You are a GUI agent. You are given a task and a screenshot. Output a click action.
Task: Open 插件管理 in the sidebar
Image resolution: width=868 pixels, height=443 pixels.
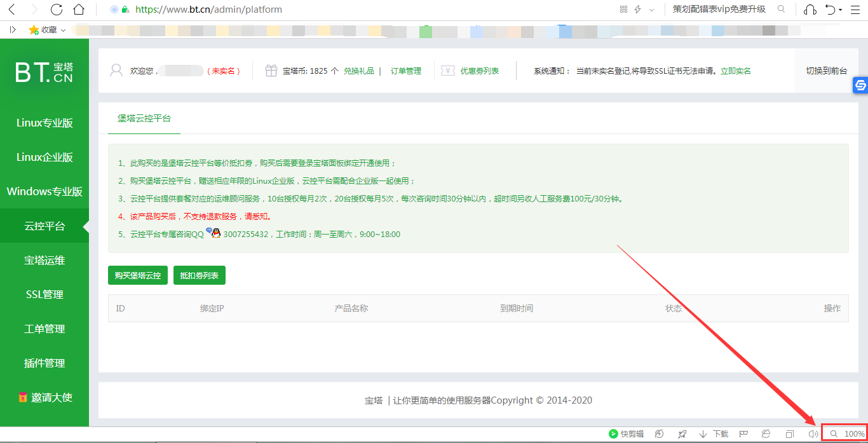44,363
